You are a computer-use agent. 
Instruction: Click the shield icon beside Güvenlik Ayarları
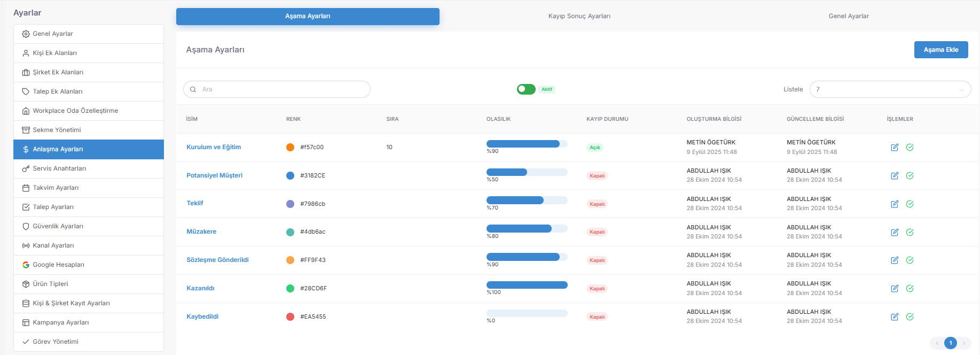[26, 226]
